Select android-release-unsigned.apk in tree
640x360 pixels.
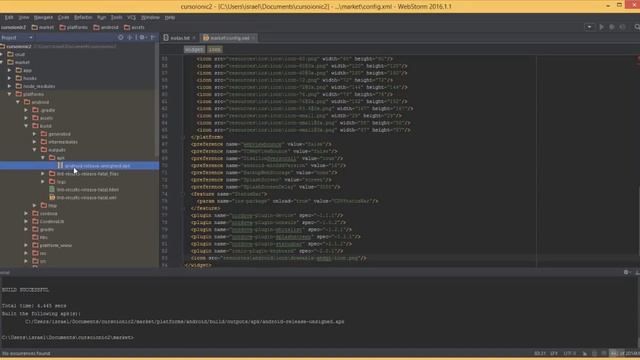pos(97,166)
